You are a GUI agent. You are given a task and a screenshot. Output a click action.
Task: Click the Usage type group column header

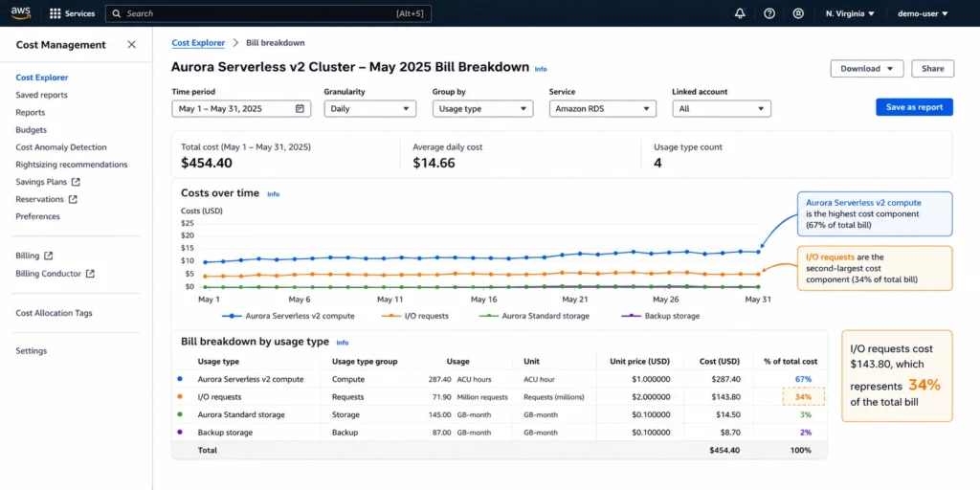point(365,361)
